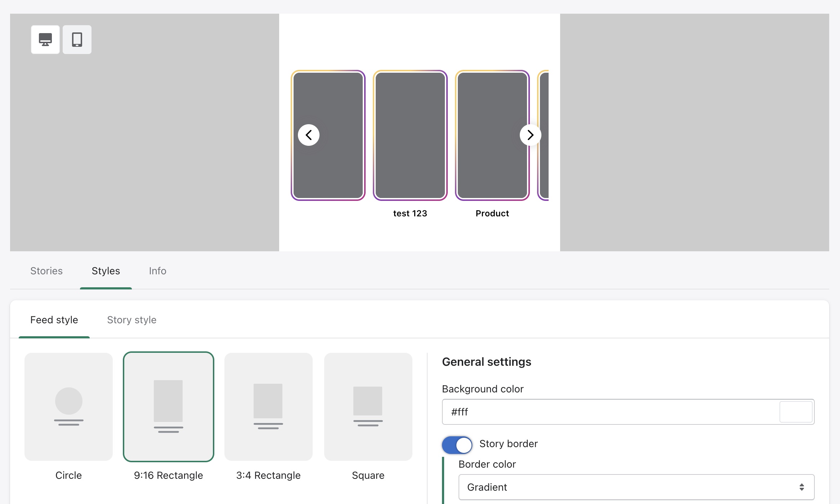This screenshot has height=504, width=840.
Task: Disable the Story border toggle
Action: click(457, 445)
